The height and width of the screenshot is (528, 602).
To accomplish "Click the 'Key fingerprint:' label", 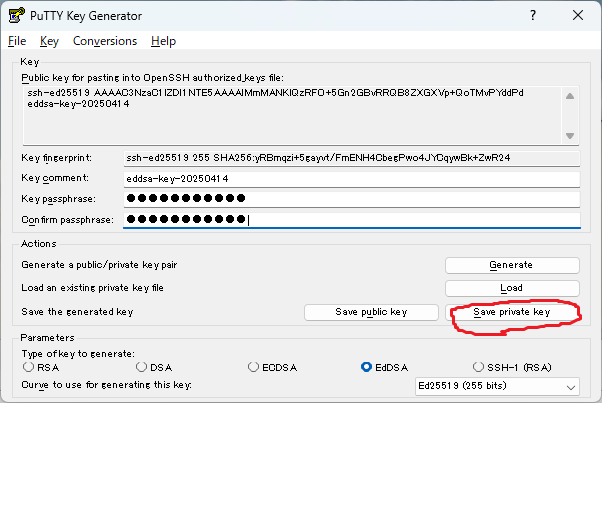I will pyautogui.click(x=56, y=158).
